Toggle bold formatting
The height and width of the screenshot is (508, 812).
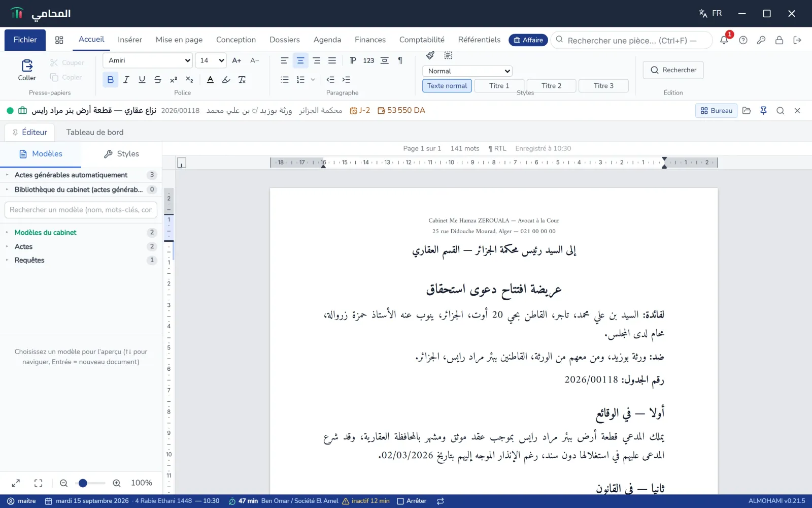[110, 80]
